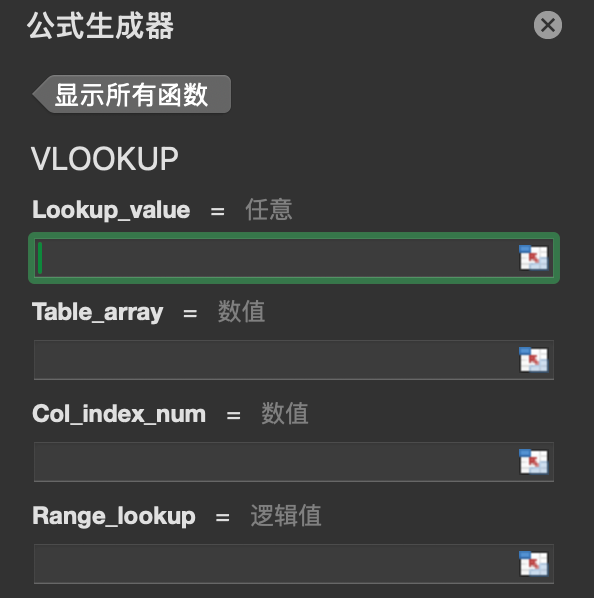Click the Col_index_num argument label
The width and height of the screenshot is (594, 598).
coord(119,414)
